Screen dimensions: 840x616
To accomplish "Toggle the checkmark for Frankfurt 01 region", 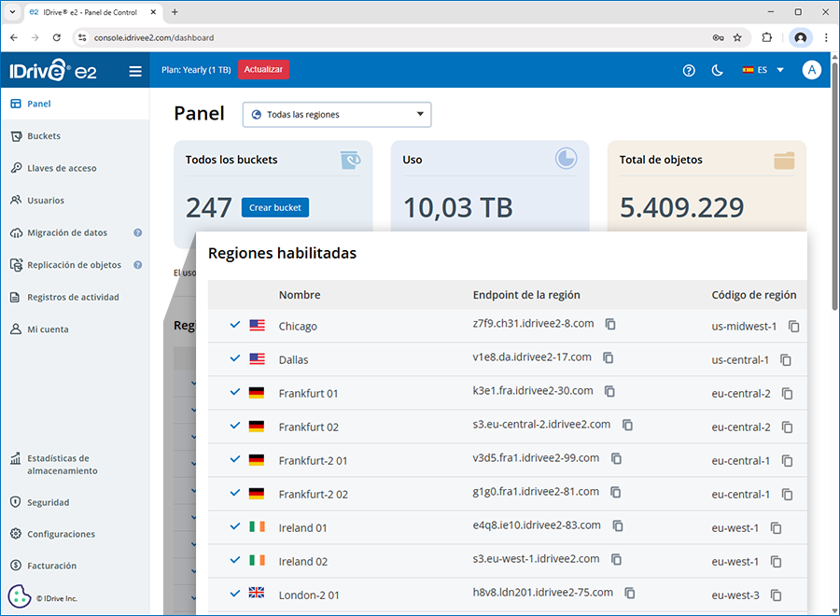I will pyautogui.click(x=235, y=393).
